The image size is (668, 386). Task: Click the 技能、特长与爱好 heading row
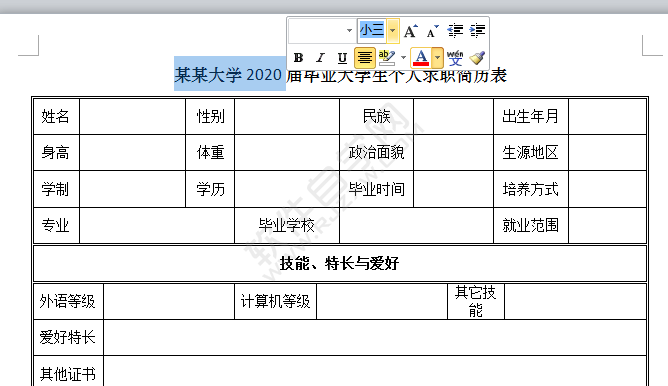coord(340,263)
